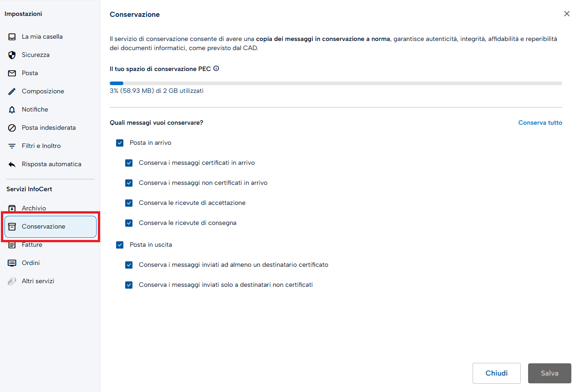
Task: Click the Risposta automatica reply arrow icon
Action: pos(12,164)
